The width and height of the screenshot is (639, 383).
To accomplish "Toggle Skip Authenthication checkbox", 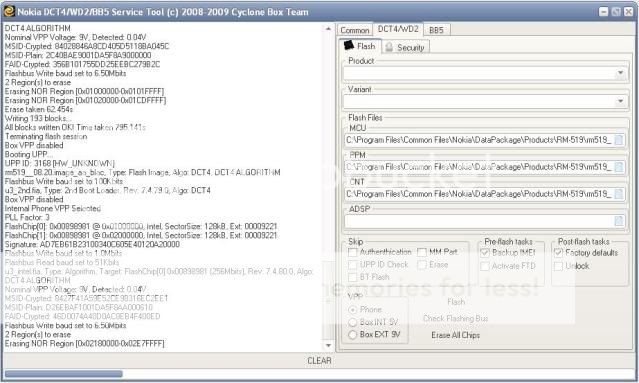I will (353, 252).
